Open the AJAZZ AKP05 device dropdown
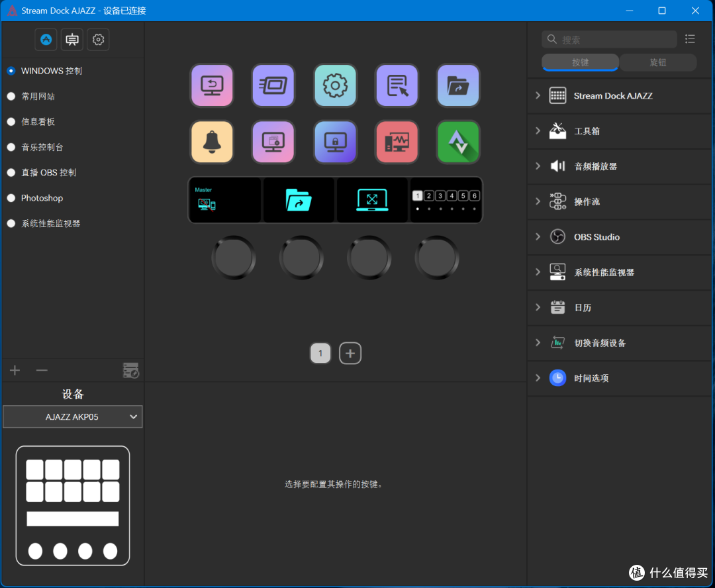Image resolution: width=715 pixels, height=588 pixels. [x=73, y=417]
